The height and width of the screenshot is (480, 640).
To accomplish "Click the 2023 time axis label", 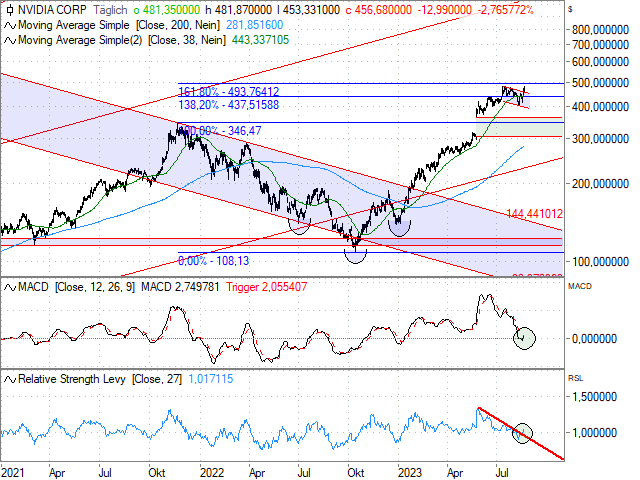I will 410,473.
